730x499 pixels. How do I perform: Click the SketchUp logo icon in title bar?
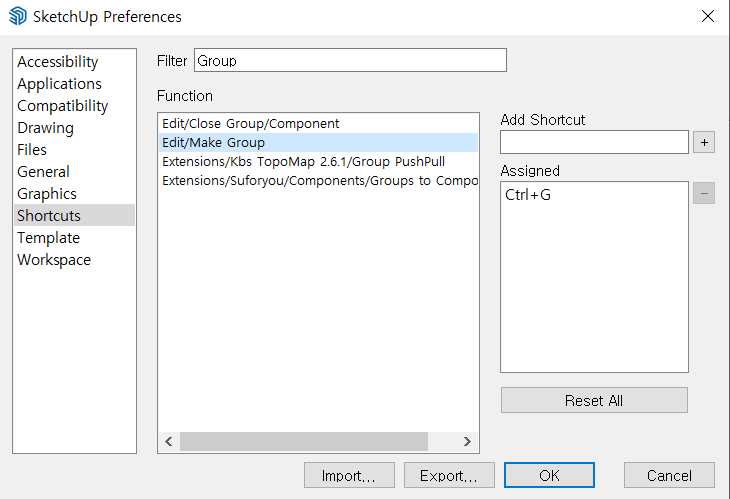pos(18,16)
